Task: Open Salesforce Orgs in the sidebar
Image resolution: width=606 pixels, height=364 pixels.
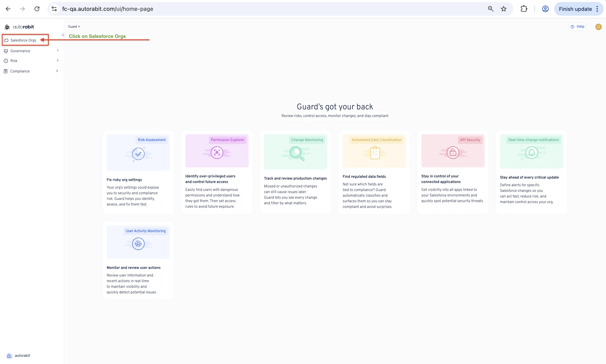Action: click(x=23, y=40)
